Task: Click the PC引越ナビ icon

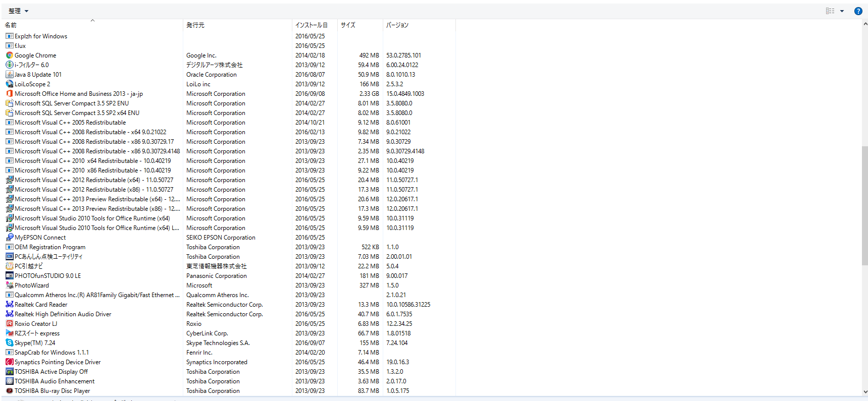Action: 10,266
